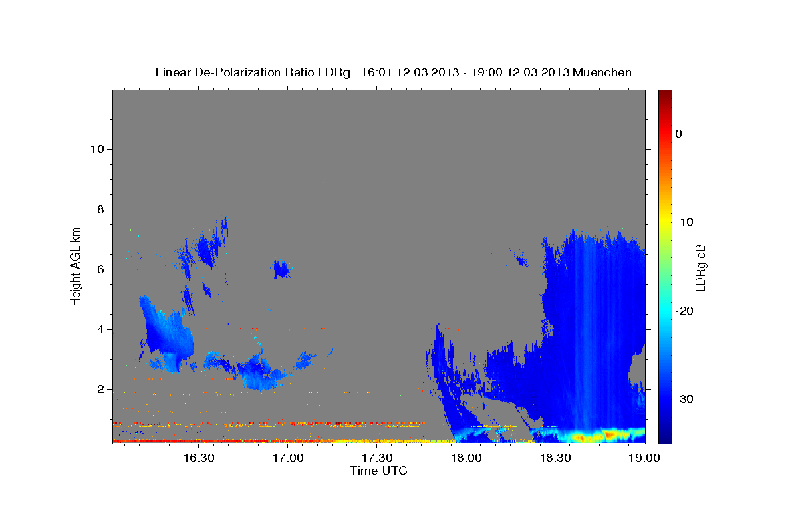Click the '16:30' time tick label
This screenshot has height=532, width=798.
198,458
